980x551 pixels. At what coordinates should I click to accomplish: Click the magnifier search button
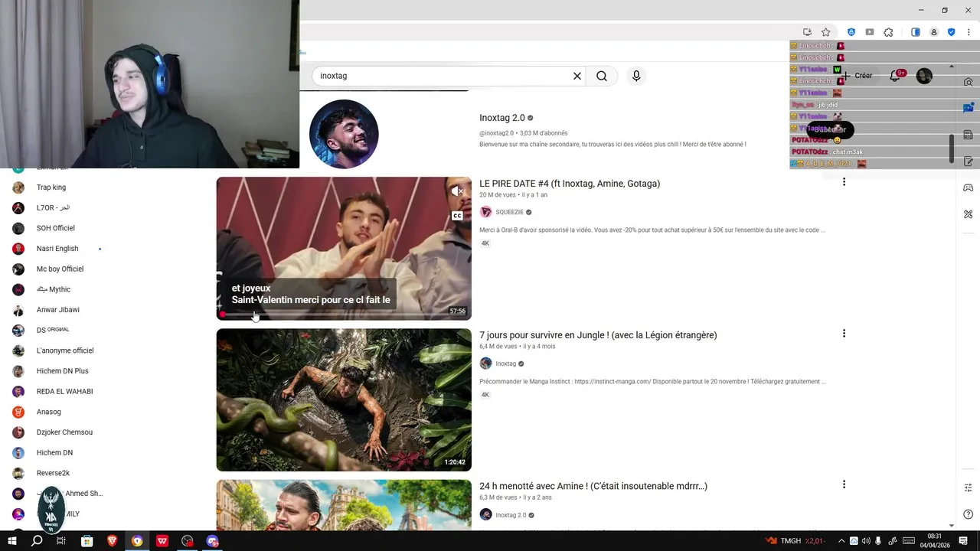pyautogui.click(x=602, y=76)
